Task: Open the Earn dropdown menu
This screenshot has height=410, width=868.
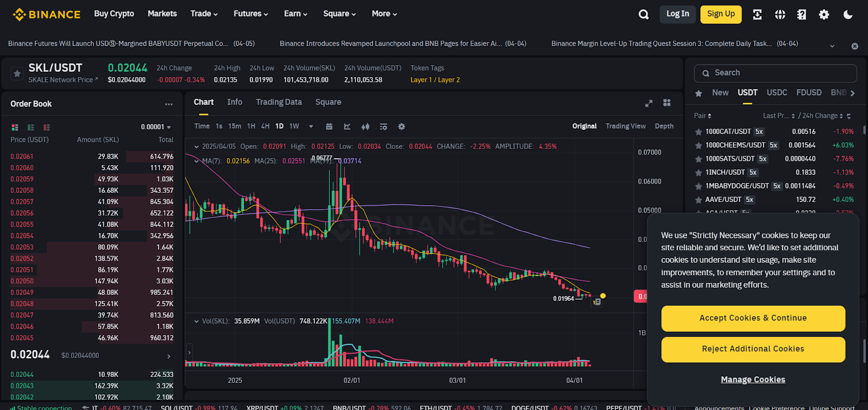Action: [296, 14]
